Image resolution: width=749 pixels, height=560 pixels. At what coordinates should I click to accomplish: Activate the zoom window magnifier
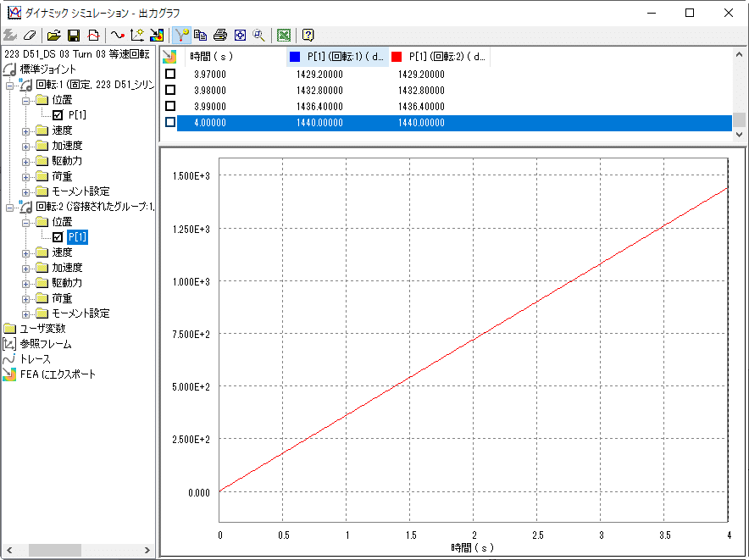(259, 36)
